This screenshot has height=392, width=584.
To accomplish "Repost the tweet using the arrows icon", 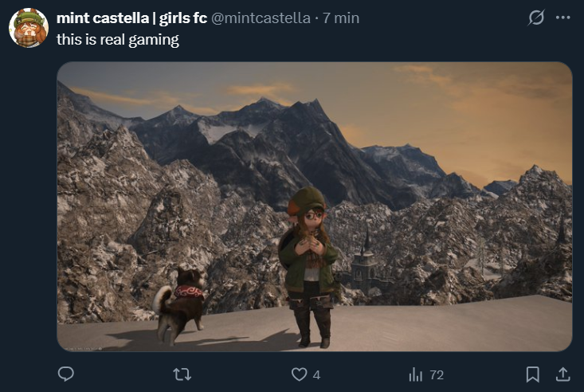I will point(182,374).
